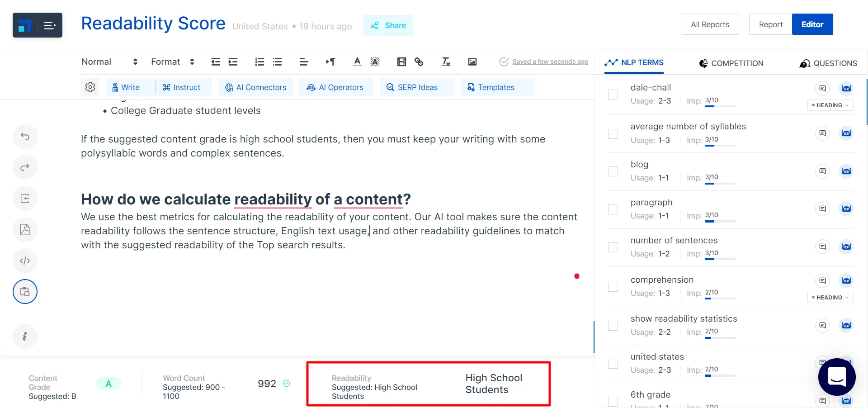Click the PDF export icon
This screenshot has height=408, width=868.
tap(25, 230)
